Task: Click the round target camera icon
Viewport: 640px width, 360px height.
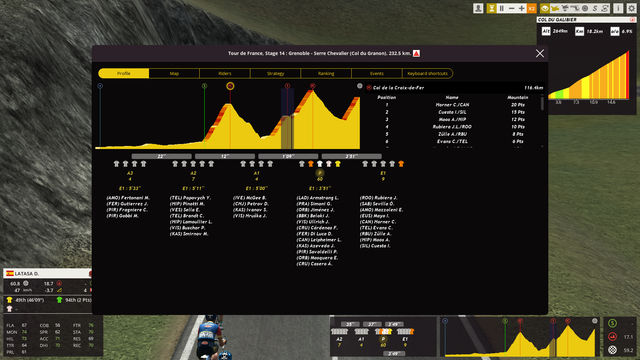Action: [585, 8]
